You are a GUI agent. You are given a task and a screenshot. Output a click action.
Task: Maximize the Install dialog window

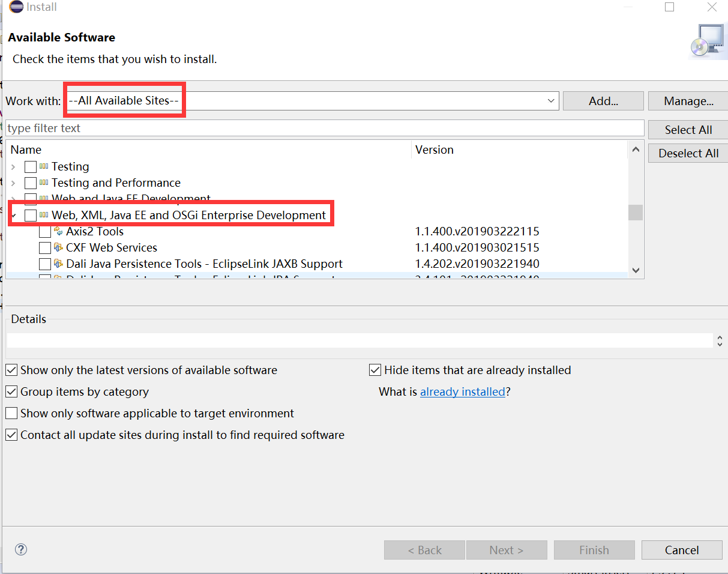pyautogui.click(x=670, y=7)
